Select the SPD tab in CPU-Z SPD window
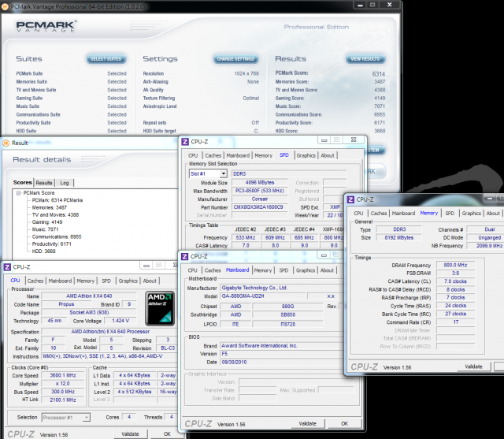This screenshot has height=439, width=504. click(284, 155)
